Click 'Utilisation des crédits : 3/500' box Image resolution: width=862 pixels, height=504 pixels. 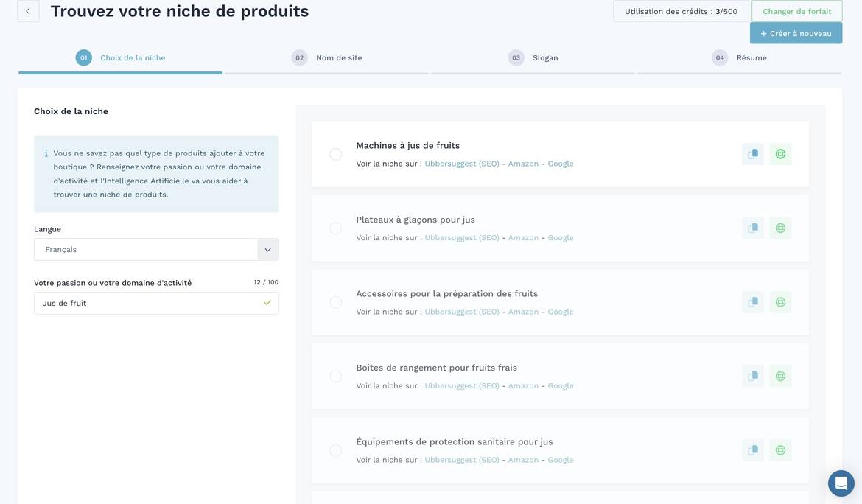pos(681,11)
